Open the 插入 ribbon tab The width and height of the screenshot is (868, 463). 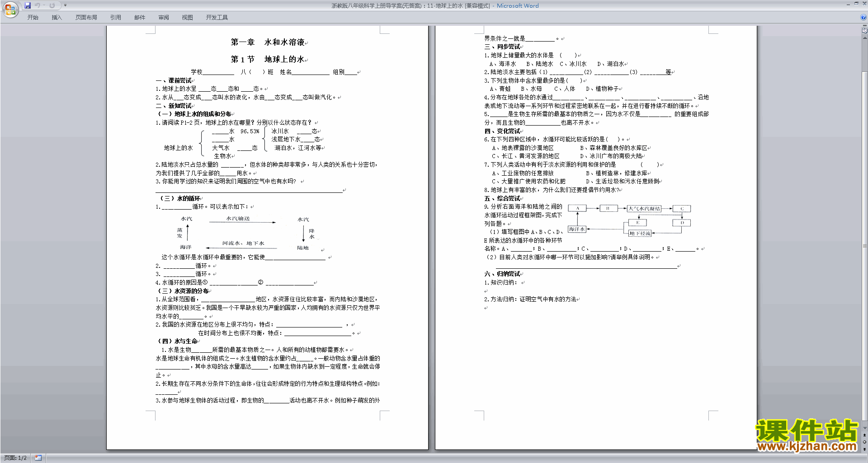coord(57,18)
